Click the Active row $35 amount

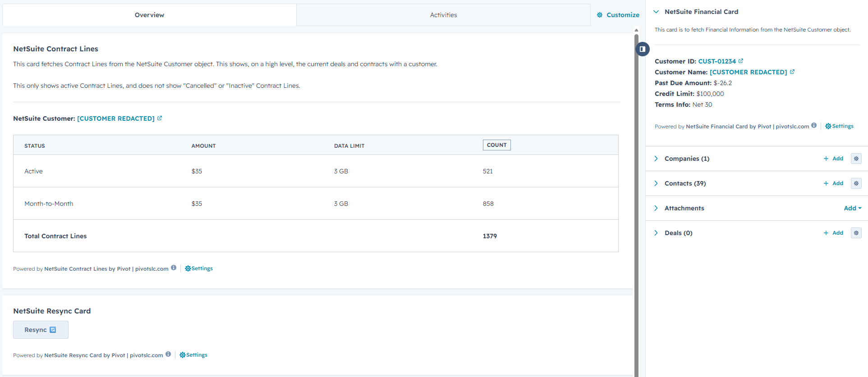click(197, 171)
